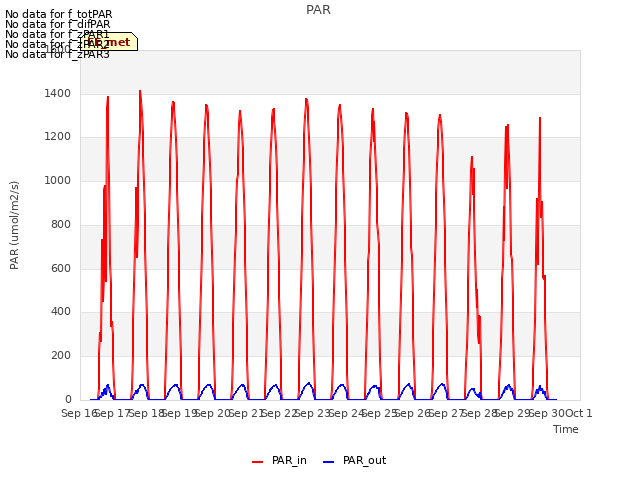This screenshot has height=480, width=640.
Task: Click the Sep 20 x-axis tick label
Action: [213, 413]
